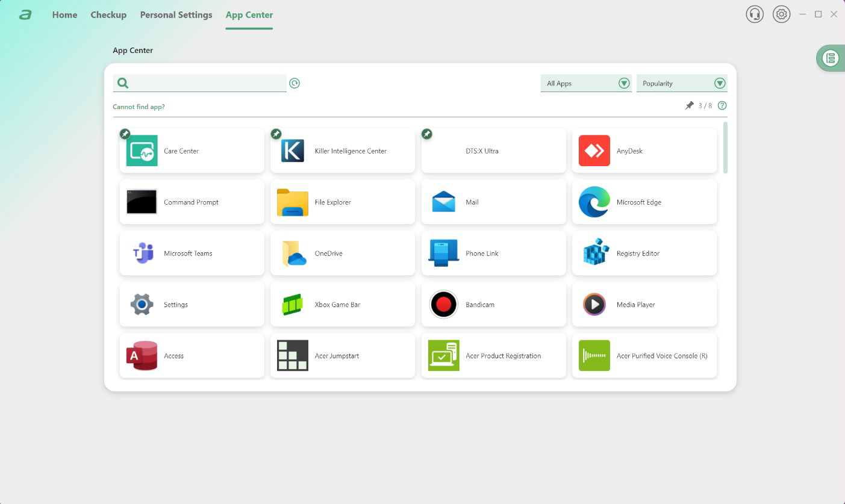Click the help question mark icon

(x=722, y=105)
